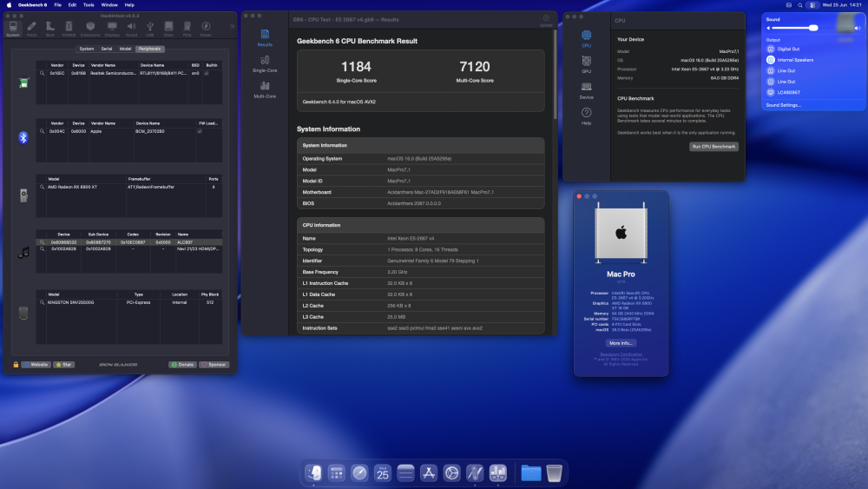Viewport: 868px width, 489px height.
Task: Open the Apple menu
Action: (x=9, y=5)
